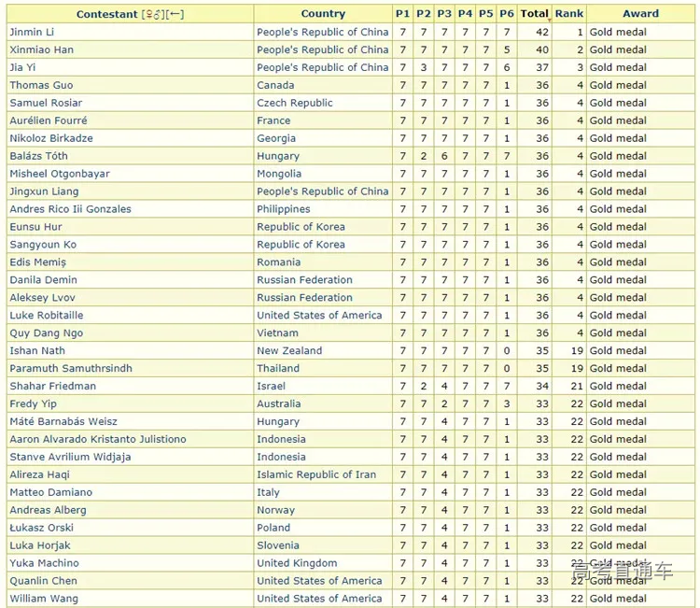Open William Wang's contestant page
Image resolution: width=700 pixels, height=608 pixels.
43,599
